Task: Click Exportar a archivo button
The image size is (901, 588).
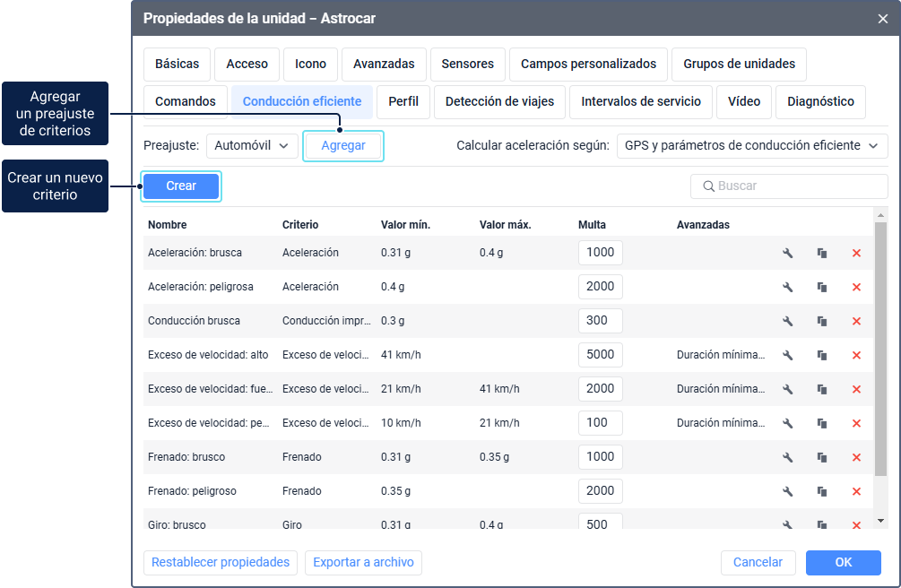Action: [x=363, y=562]
